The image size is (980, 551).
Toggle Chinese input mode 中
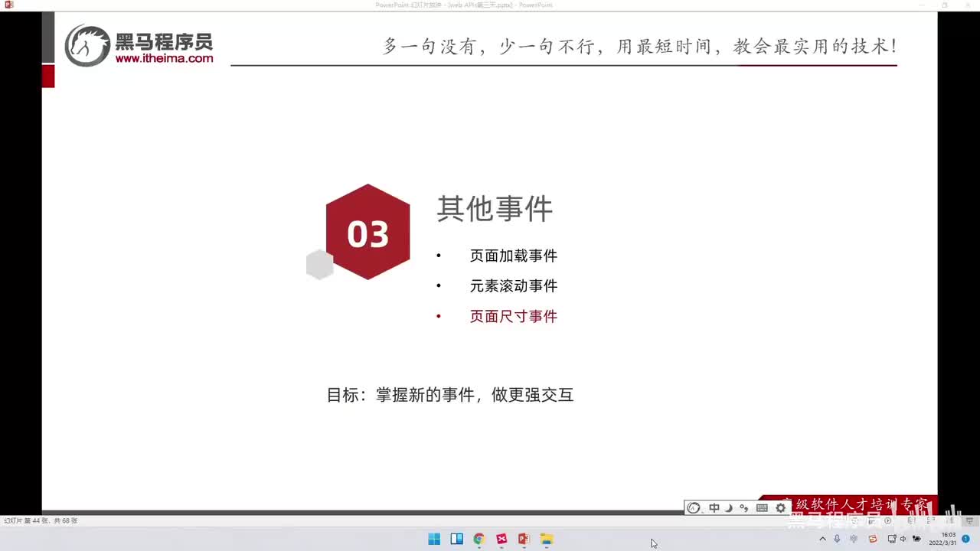click(714, 507)
